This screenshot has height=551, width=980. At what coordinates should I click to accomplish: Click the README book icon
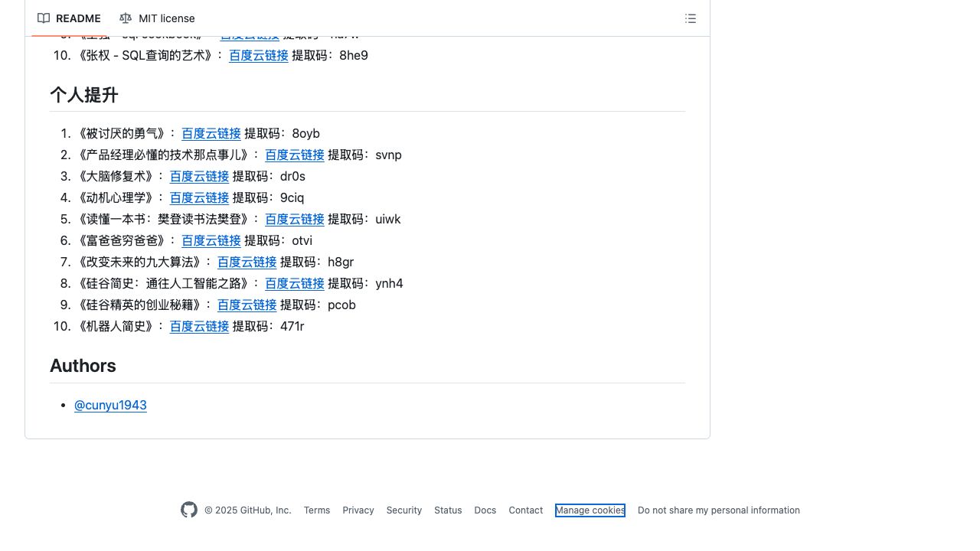pyautogui.click(x=44, y=18)
